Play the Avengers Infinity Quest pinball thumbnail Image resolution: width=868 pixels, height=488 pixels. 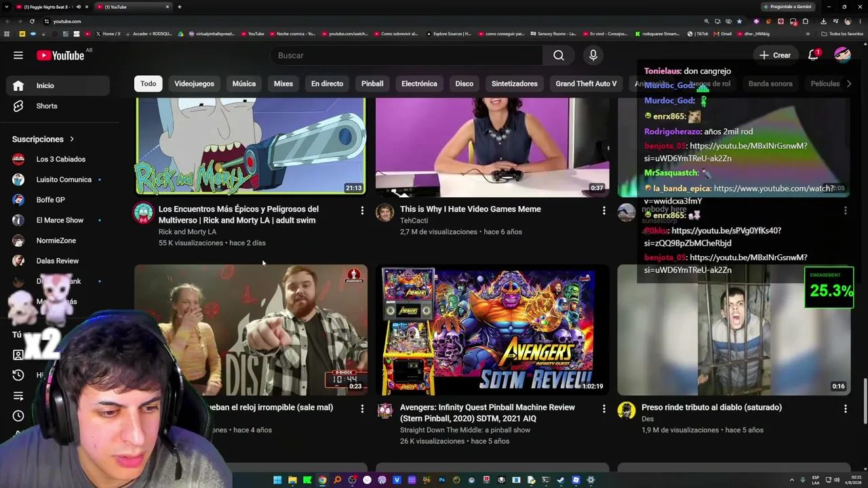pyautogui.click(x=492, y=330)
